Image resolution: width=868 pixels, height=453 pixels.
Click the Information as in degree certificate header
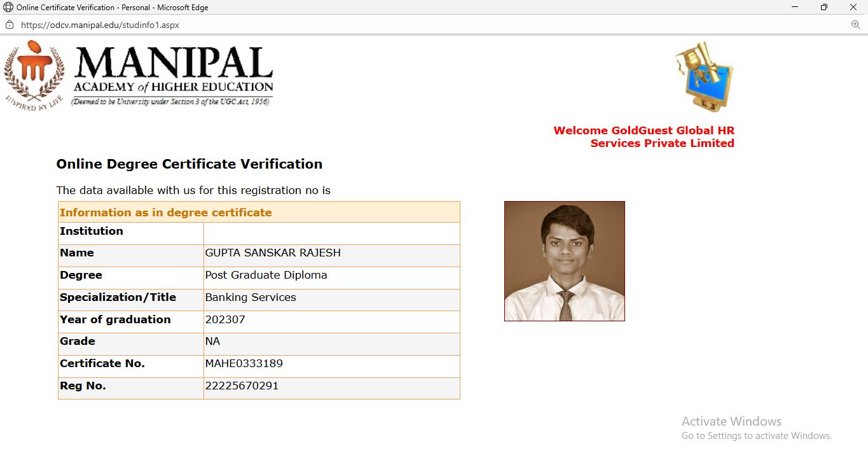(165, 213)
